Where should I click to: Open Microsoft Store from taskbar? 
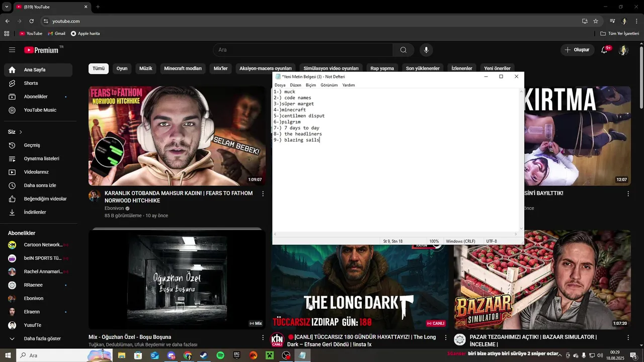click(x=138, y=355)
